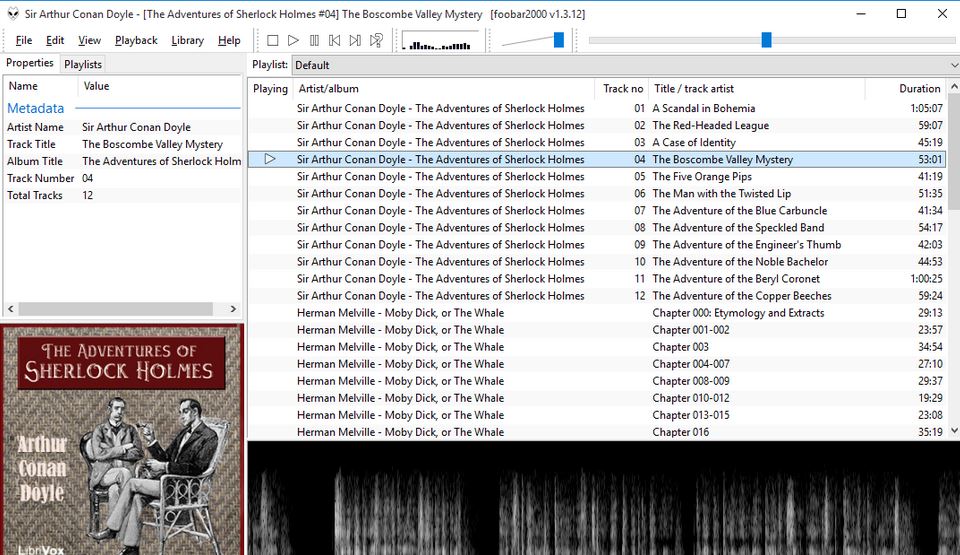Click the now-playing arrow on track 04
The height and width of the screenshot is (555, 960).
(x=270, y=159)
